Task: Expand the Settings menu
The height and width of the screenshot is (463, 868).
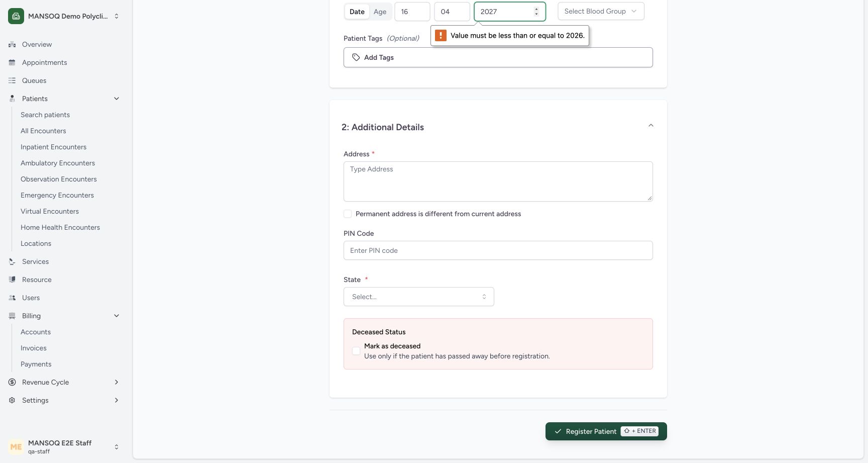Action: pyautogui.click(x=117, y=400)
